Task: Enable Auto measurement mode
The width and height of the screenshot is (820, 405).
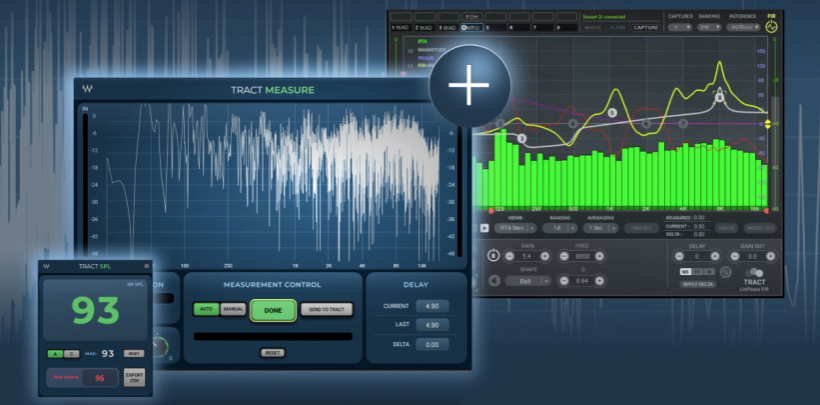Action: tap(206, 309)
